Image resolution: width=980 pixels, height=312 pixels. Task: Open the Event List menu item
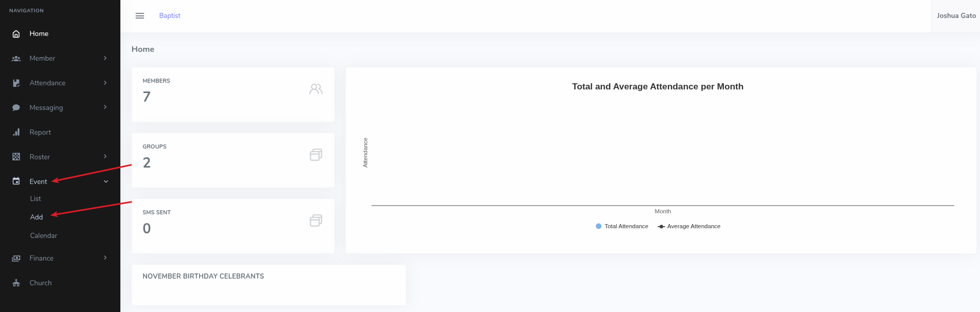pos(35,199)
